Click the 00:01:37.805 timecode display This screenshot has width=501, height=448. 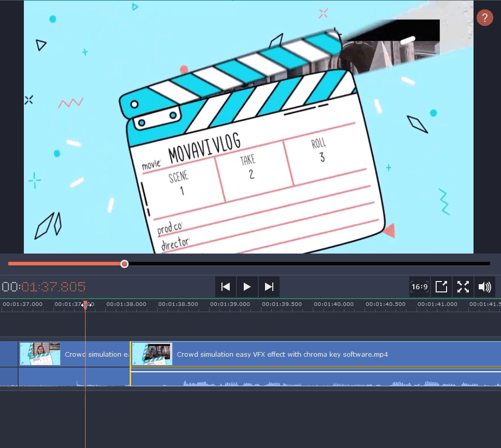click(44, 287)
